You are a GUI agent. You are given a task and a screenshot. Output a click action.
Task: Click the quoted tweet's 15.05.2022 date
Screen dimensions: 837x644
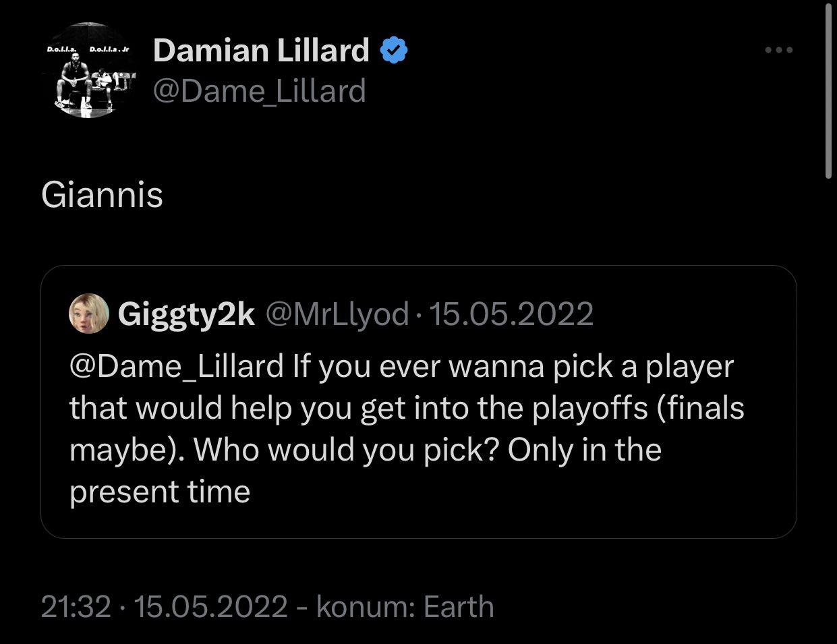tap(511, 314)
